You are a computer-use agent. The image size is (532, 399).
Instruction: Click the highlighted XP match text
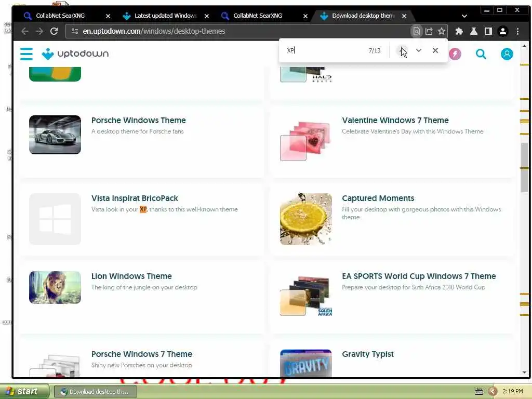143,209
